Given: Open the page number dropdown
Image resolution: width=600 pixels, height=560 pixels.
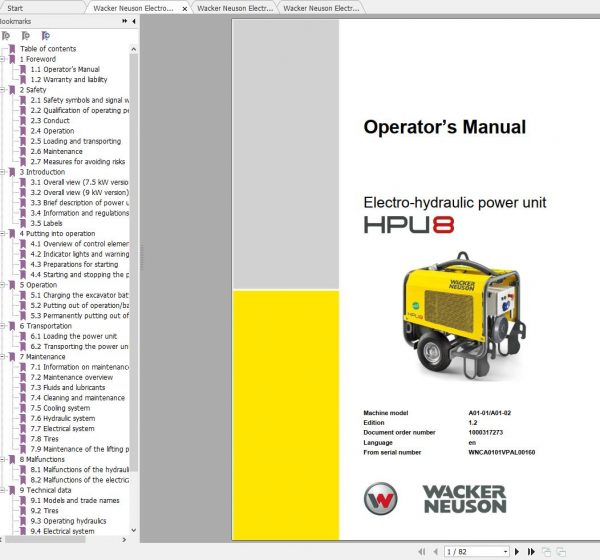Looking at the screenshot, I should point(505,552).
